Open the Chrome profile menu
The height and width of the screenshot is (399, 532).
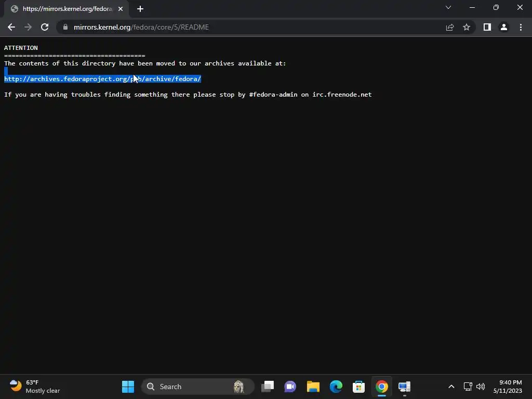click(x=504, y=27)
